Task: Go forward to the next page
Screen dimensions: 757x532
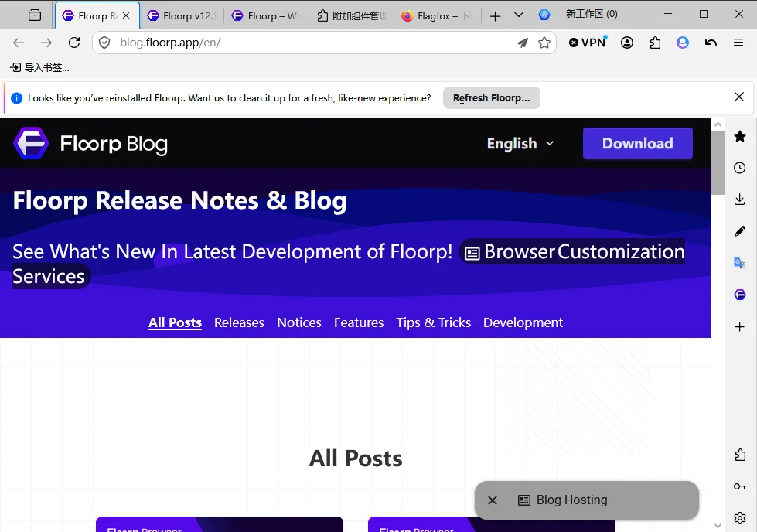Action: click(46, 43)
